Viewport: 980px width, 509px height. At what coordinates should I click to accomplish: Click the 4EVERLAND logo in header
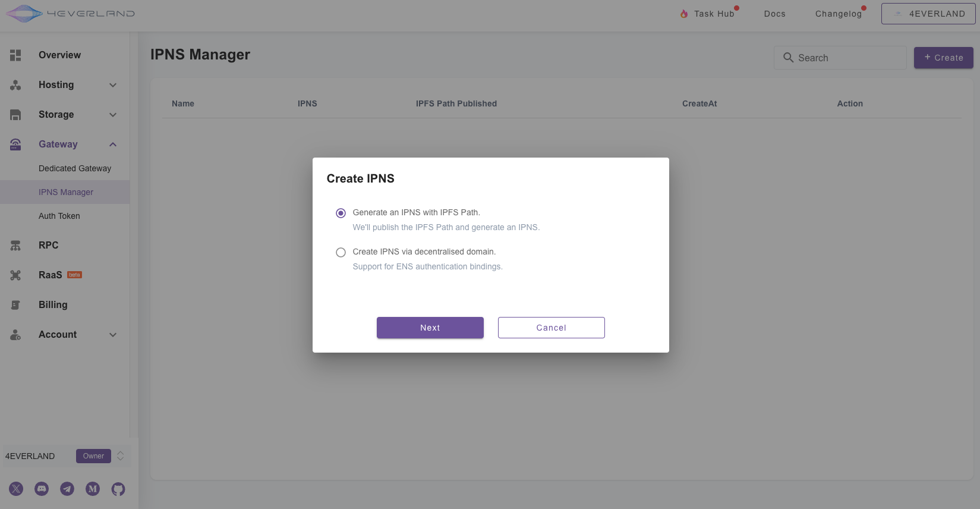(70, 14)
